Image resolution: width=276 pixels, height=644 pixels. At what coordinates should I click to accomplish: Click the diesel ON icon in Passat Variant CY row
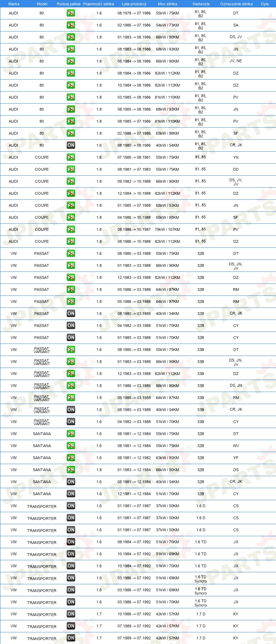click(71, 422)
